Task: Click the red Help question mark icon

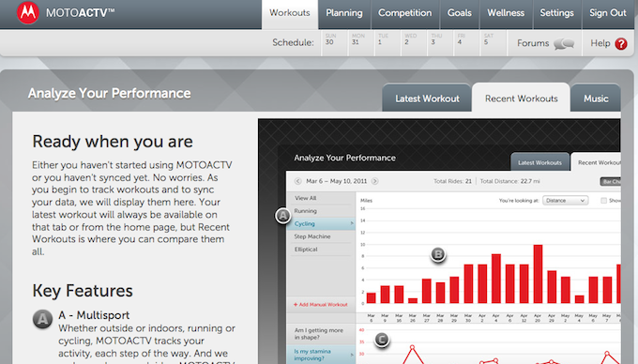Action: (621, 43)
